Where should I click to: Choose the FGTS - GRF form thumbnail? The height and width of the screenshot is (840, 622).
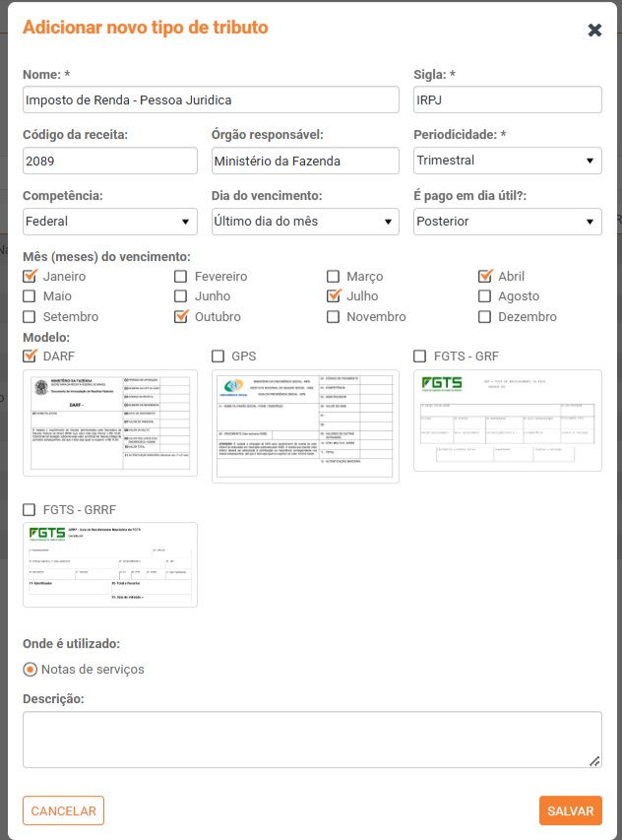(x=507, y=420)
